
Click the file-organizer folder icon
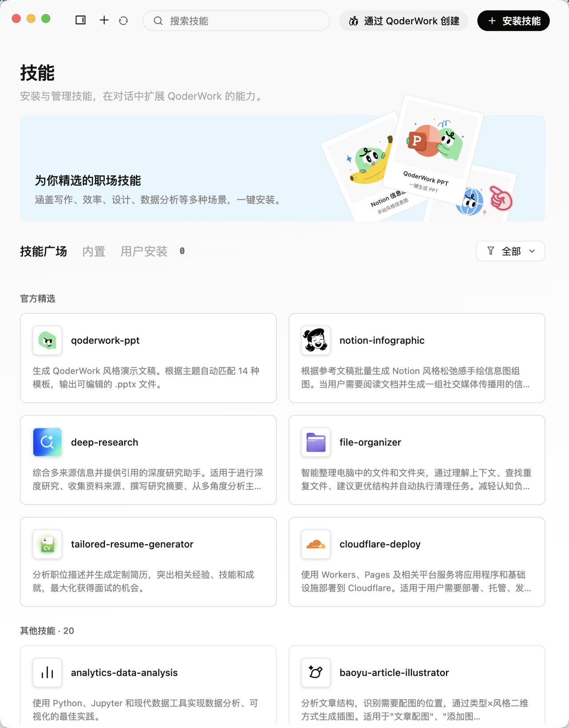pyautogui.click(x=316, y=442)
